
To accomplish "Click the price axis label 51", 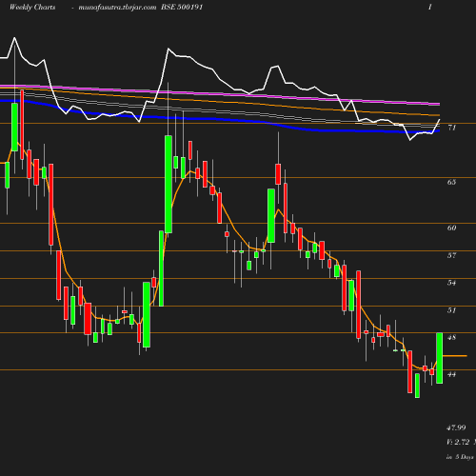I will click(452, 310).
